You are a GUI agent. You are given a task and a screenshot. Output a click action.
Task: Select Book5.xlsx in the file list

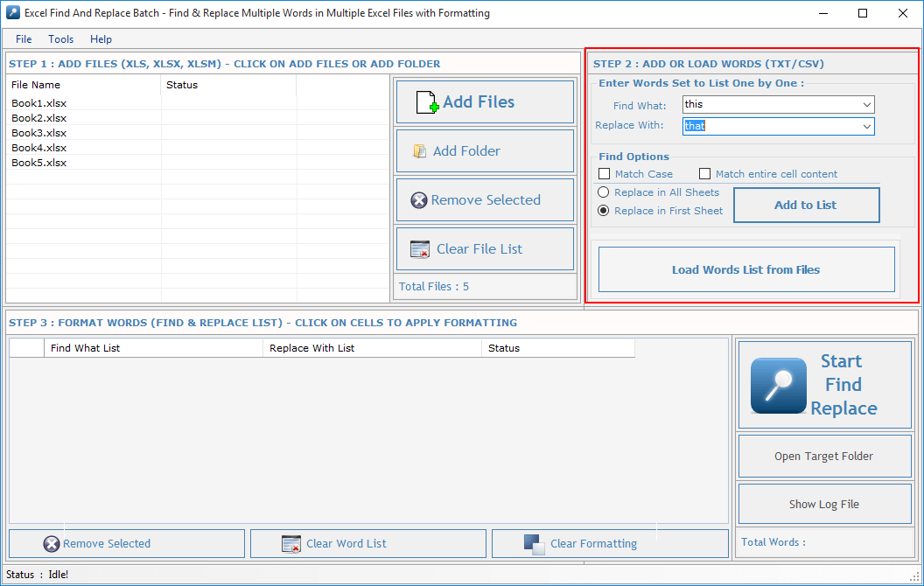[38, 163]
